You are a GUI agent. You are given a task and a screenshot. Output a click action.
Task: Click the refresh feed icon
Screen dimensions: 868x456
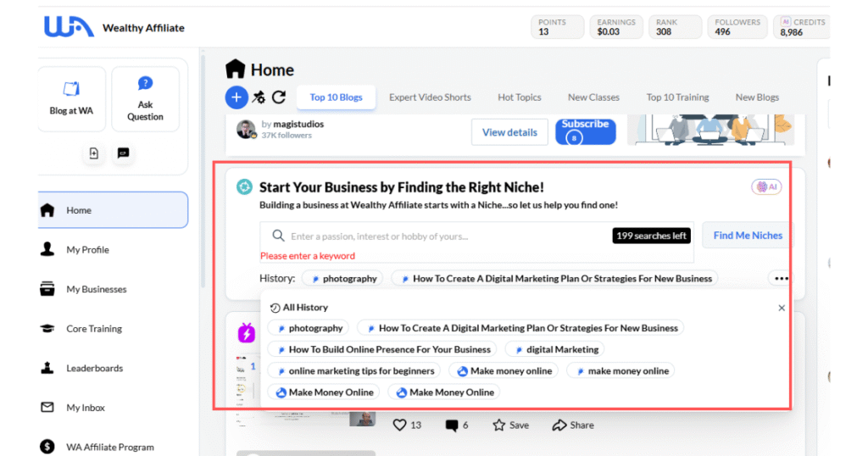pos(279,97)
